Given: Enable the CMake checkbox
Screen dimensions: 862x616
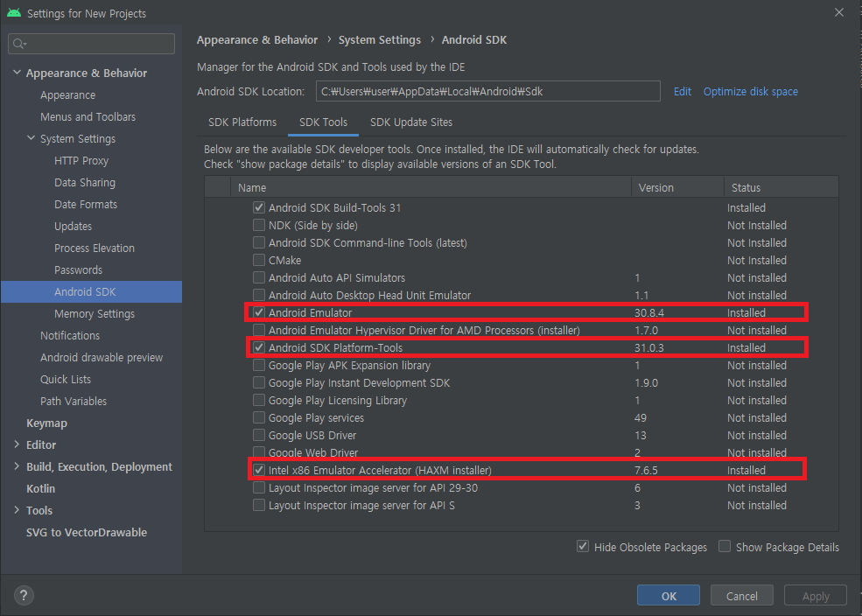Looking at the screenshot, I should (259, 261).
